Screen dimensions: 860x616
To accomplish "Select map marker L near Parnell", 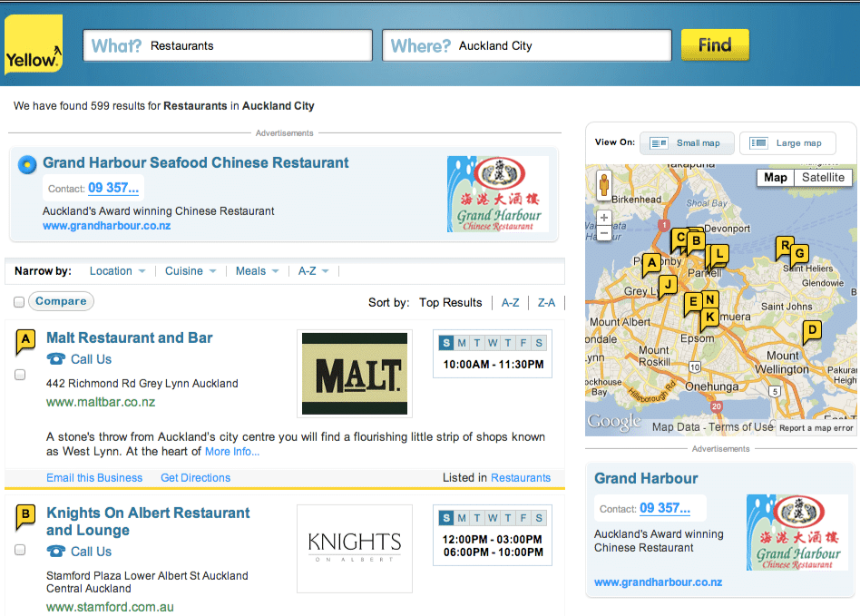I will [719, 255].
